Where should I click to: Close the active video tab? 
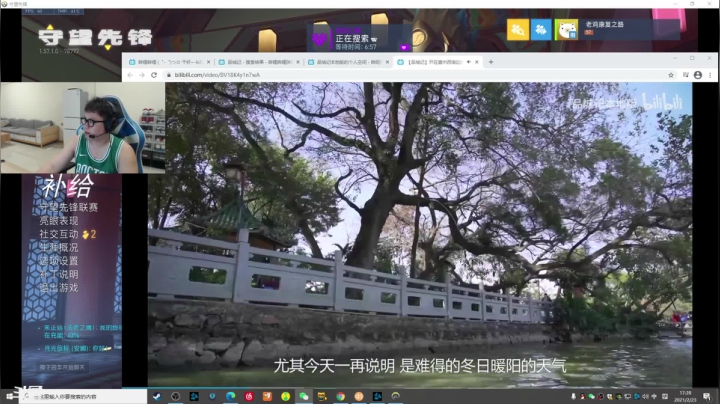pos(477,62)
